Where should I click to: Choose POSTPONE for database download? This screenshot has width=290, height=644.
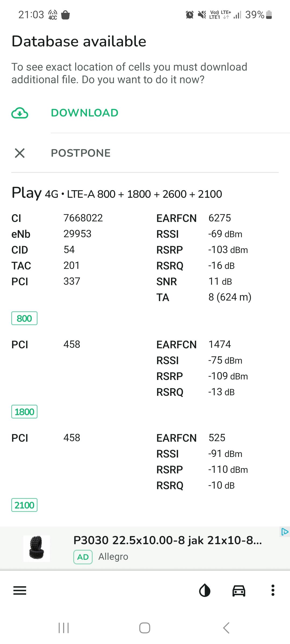point(81,153)
